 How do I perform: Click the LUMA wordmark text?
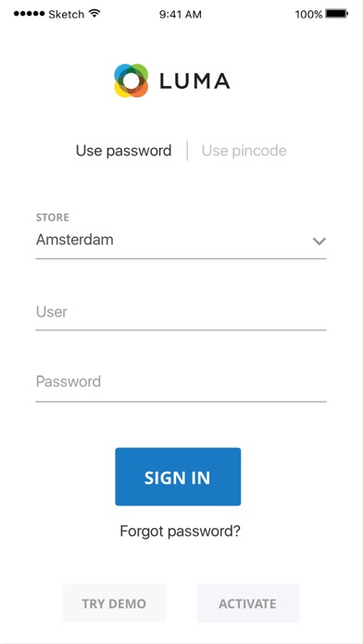coord(194,80)
